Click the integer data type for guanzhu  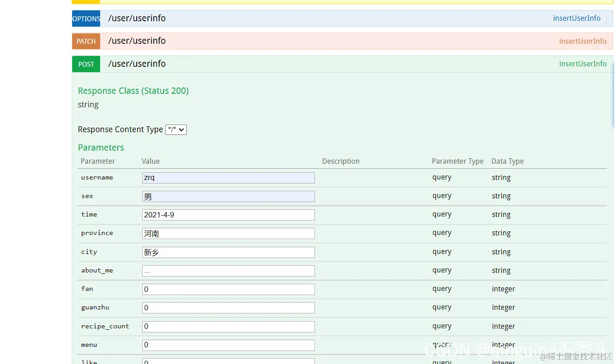click(x=504, y=308)
